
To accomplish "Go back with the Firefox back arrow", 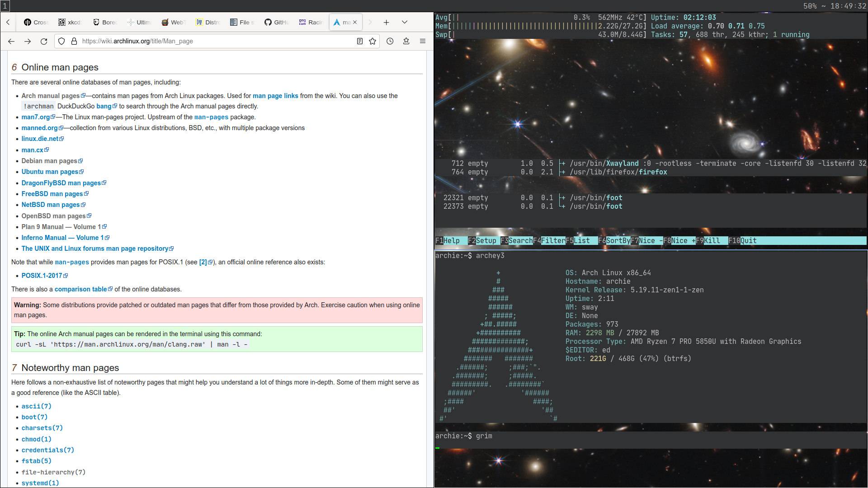I will pyautogui.click(x=11, y=41).
